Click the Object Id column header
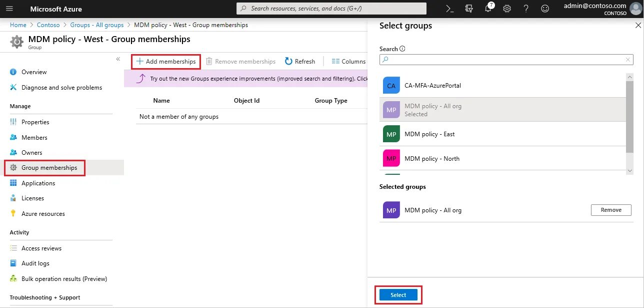This screenshot has width=644, height=308. pos(247,101)
